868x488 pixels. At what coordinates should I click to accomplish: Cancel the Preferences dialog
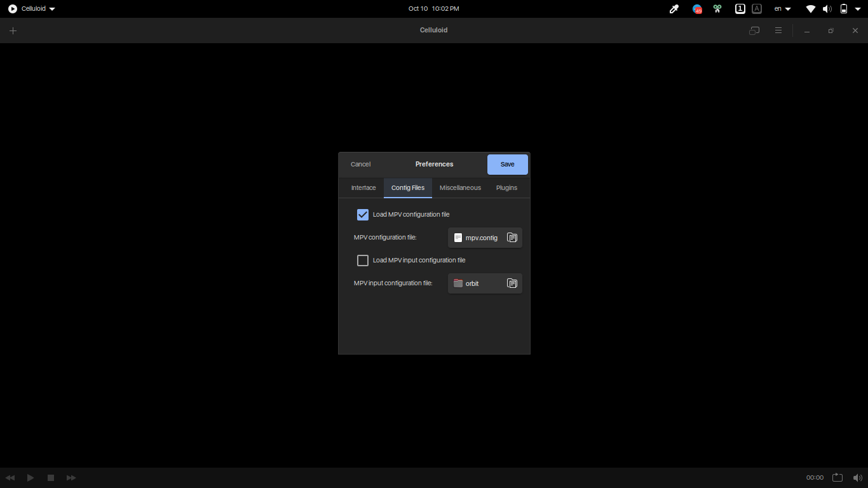tap(360, 165)
